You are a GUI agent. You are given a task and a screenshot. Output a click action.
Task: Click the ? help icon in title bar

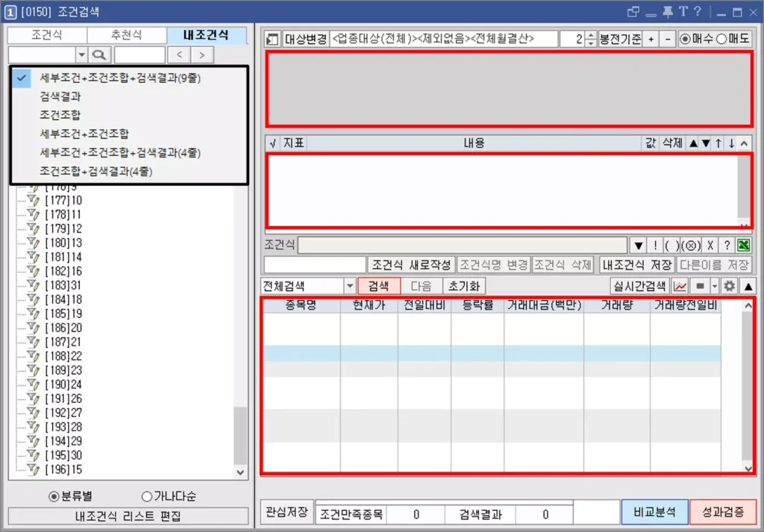tap(698, 12)
